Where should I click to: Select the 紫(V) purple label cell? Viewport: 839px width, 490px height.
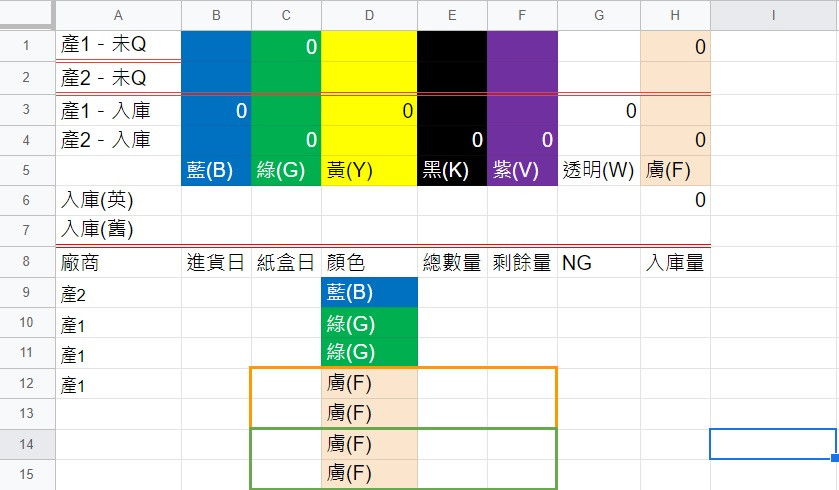click(x=522, y=171)
